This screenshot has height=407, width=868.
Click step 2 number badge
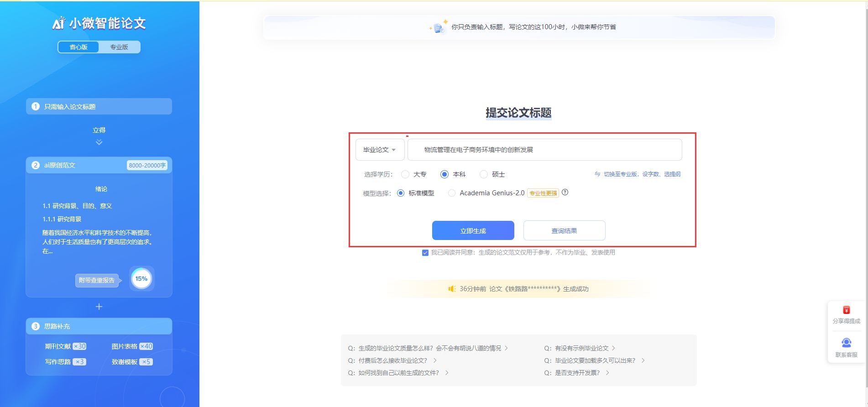tap(36, 165)
